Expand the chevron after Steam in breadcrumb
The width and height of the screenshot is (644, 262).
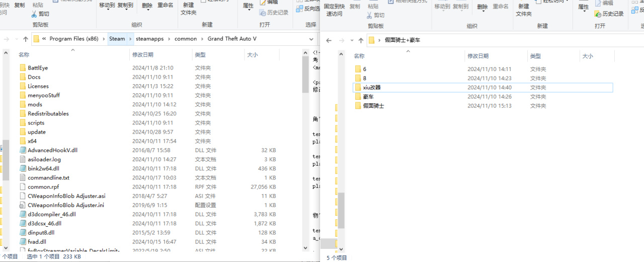(x=130, y=39)
